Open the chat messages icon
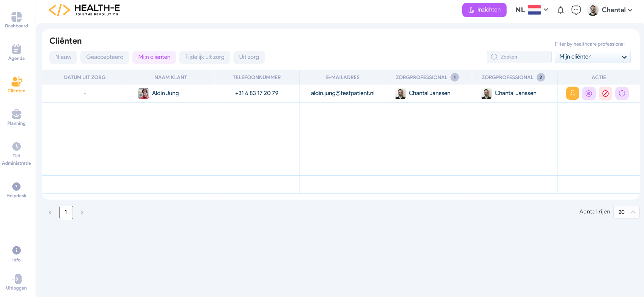This screenshot has height=297, width=644. pyautogui.click(x=576, y=10)
